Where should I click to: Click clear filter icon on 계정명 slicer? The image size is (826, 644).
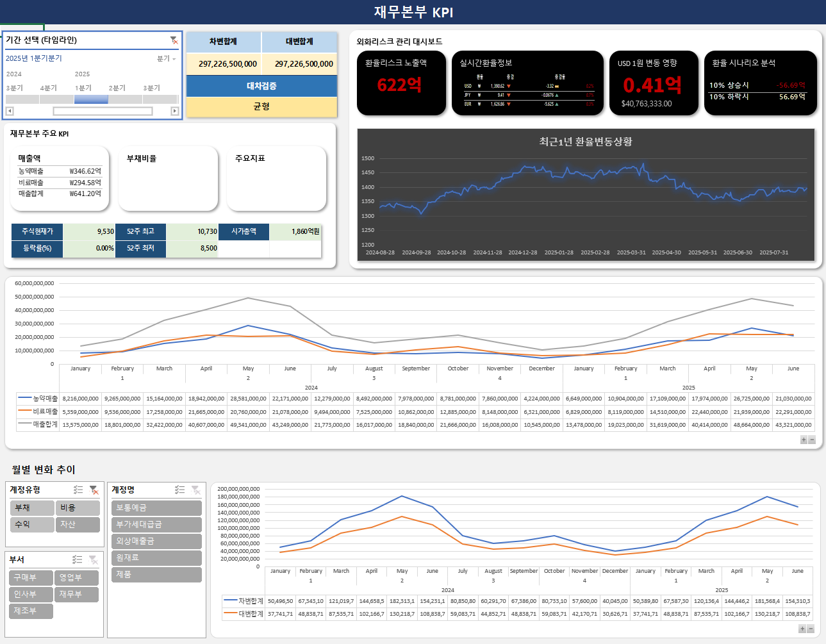196,490
